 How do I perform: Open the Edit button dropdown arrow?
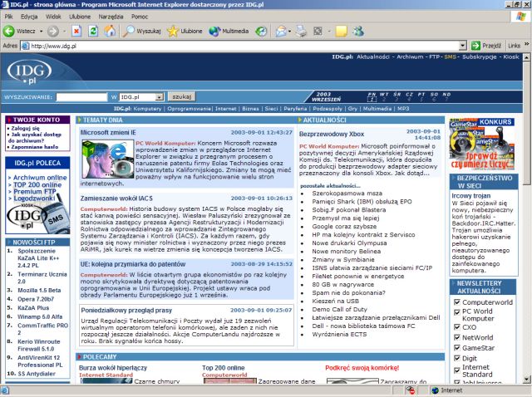(x=329, y=32)
